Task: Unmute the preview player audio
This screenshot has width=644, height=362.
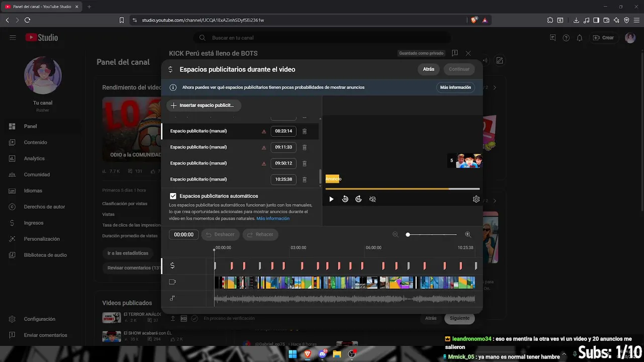Action: point(373,199)
